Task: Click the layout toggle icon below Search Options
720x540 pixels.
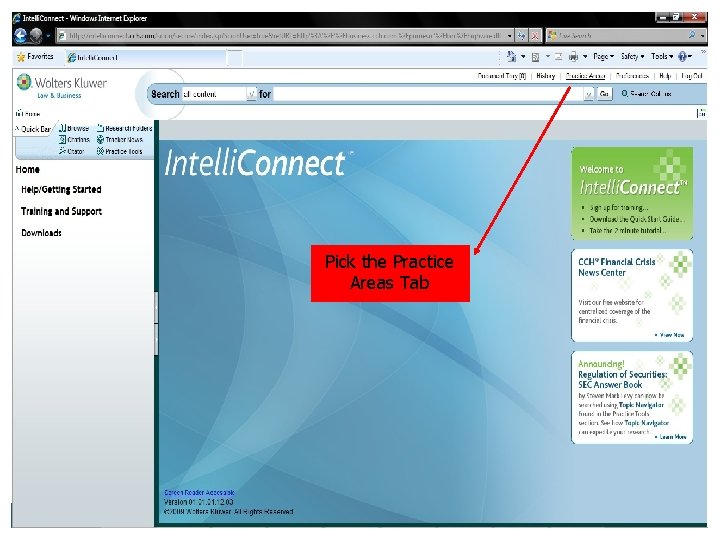Action: point(701,113)
